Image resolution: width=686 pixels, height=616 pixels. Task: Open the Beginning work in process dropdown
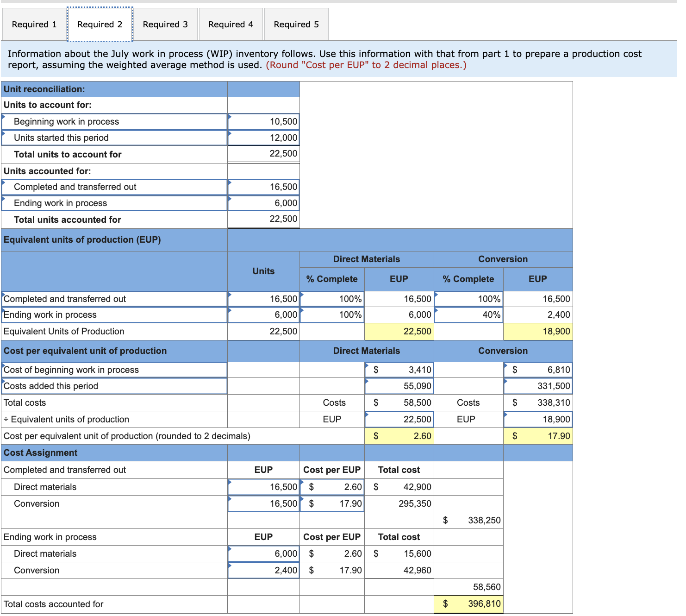(x=114, y=121)
